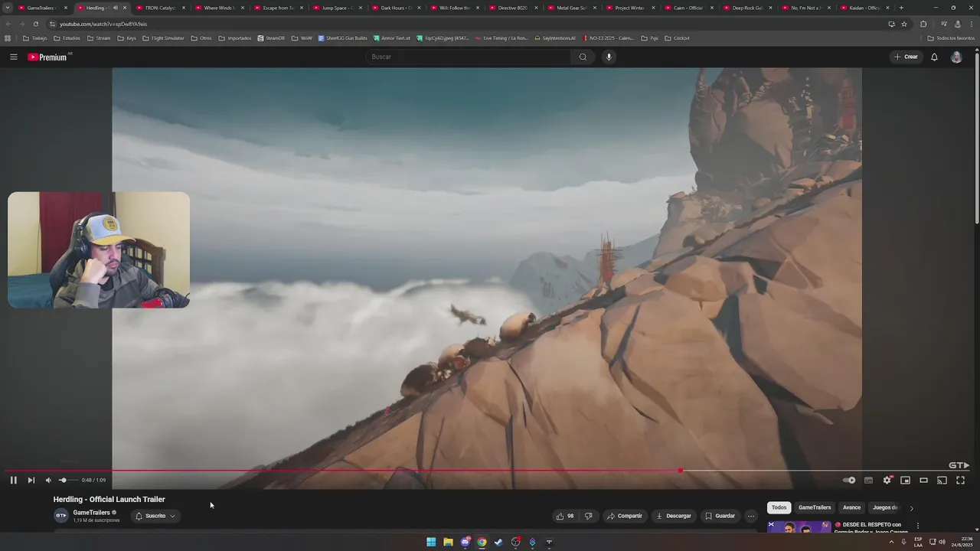Open the Armor Tier List bookmark
980x551 pixels.
pos(391,38)
